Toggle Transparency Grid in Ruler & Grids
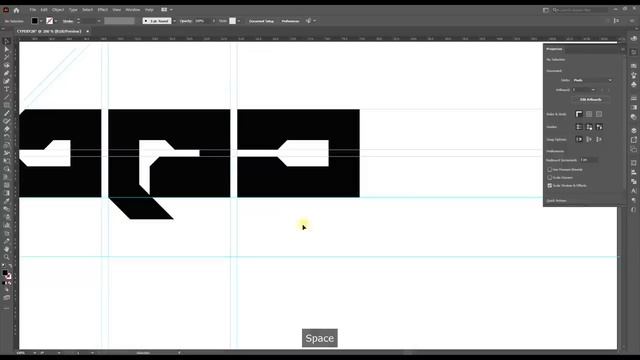 (599, 114)
